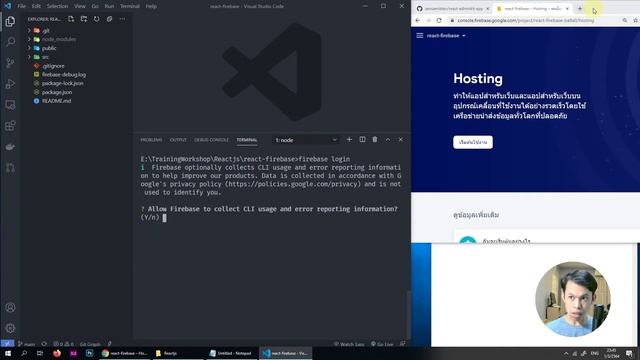Screen dimensions: 640x360
Task: Switch to the Debug Console tab
Action: click(211, 140)
